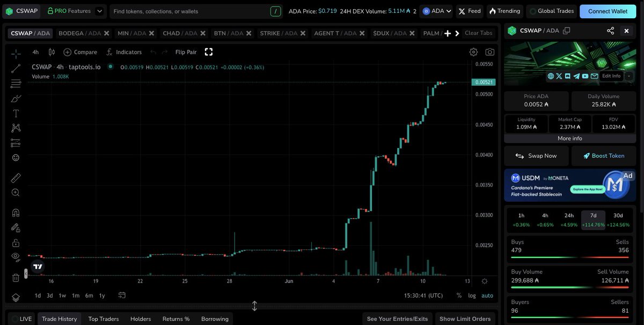Toggle log scale on price axis

472,296
